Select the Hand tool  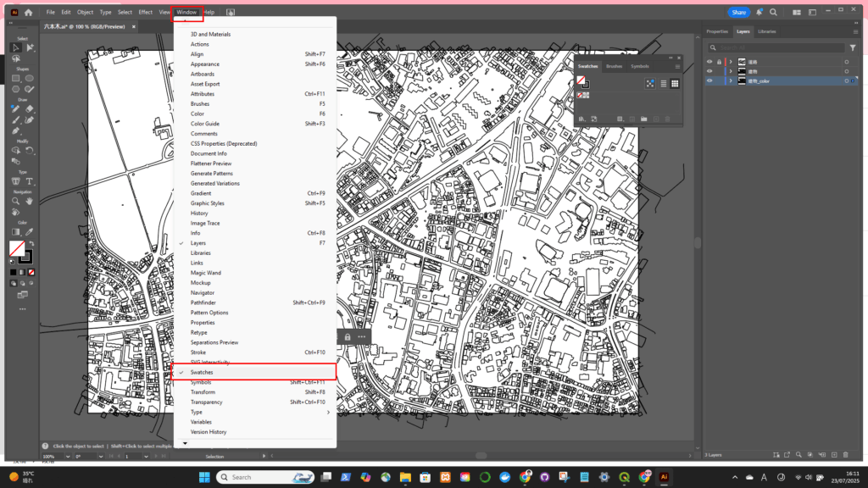point(30,201)
